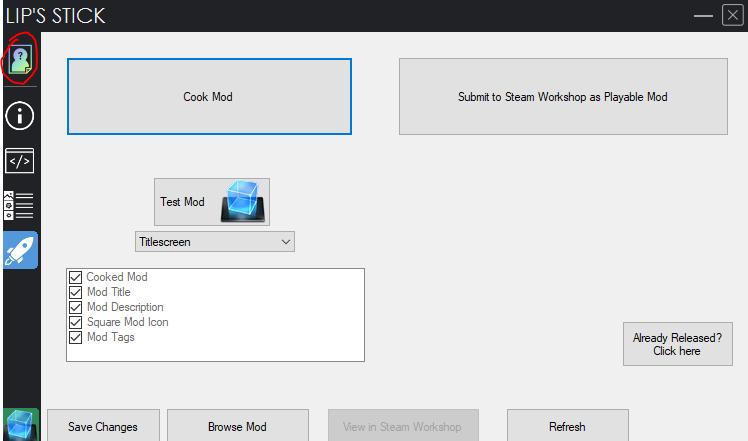Select the rocket launch sidebar tab

(21, 250)
